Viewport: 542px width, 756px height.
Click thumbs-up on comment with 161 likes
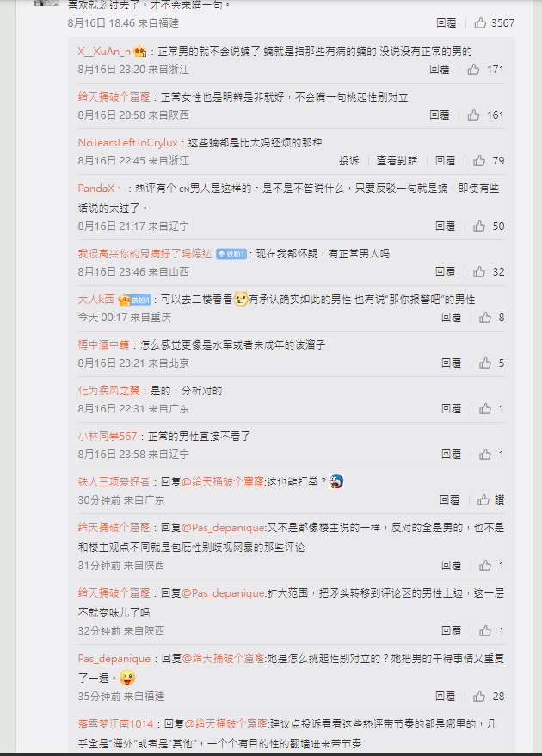[473, 115]
